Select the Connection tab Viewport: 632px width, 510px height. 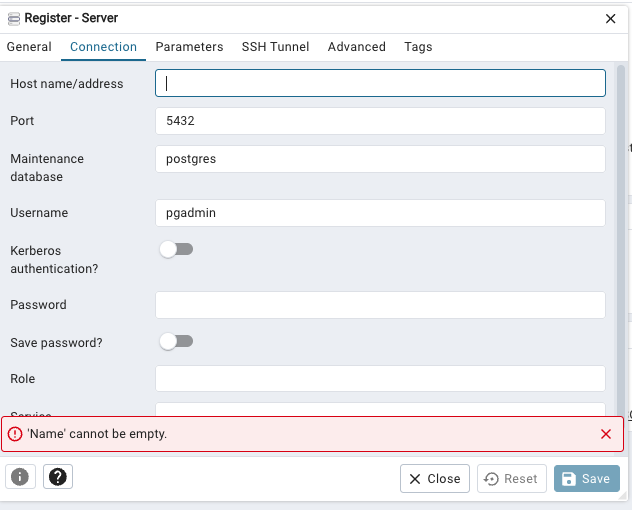(x=104, y=47)
